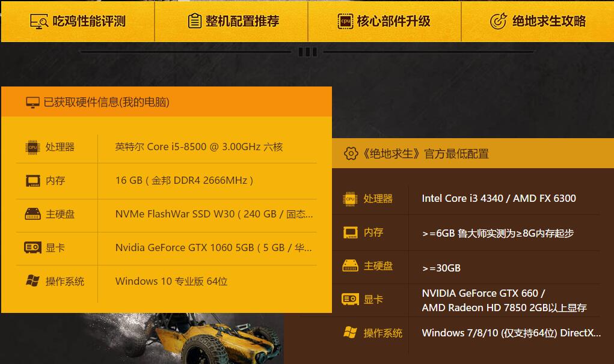Click the 内存 label in minimum config panel
This screenshot has height=364, width=614.
[373, 232]
